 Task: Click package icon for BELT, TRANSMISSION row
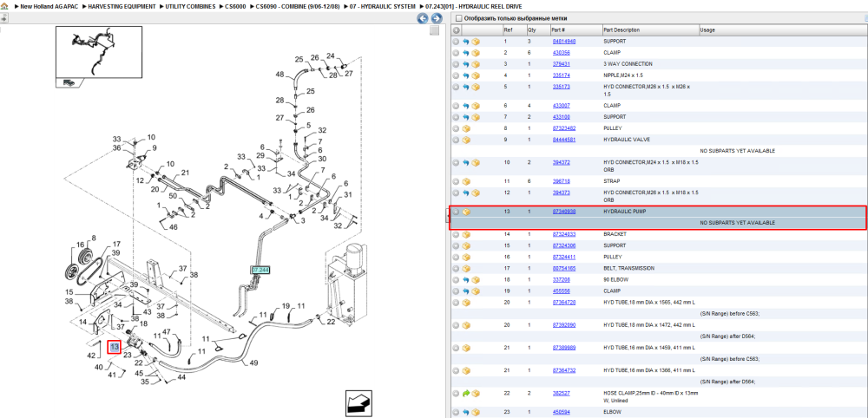(466, 268)
